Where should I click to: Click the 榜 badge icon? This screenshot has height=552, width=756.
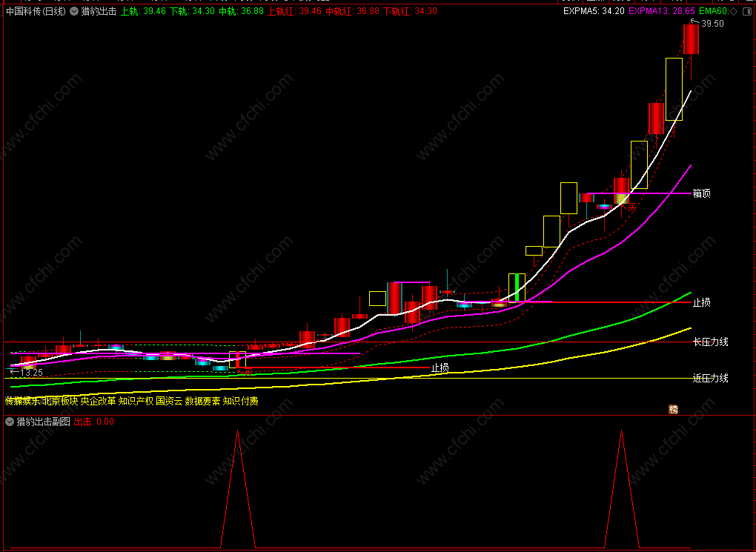click(x=673, y=409)
